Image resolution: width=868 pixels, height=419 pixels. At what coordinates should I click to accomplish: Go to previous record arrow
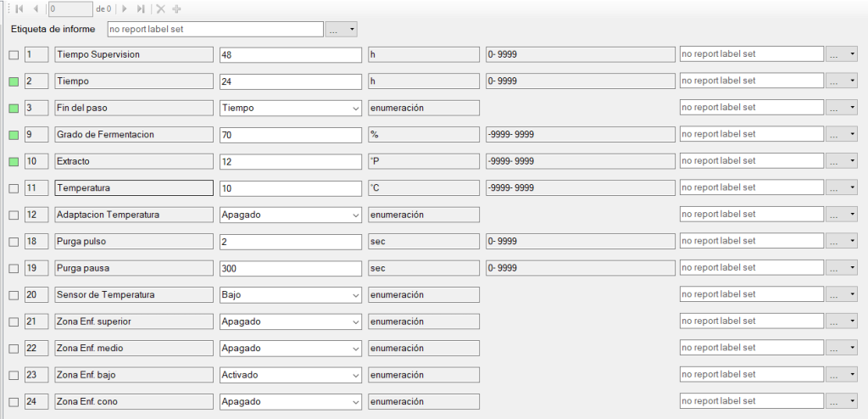click(36, 9)
